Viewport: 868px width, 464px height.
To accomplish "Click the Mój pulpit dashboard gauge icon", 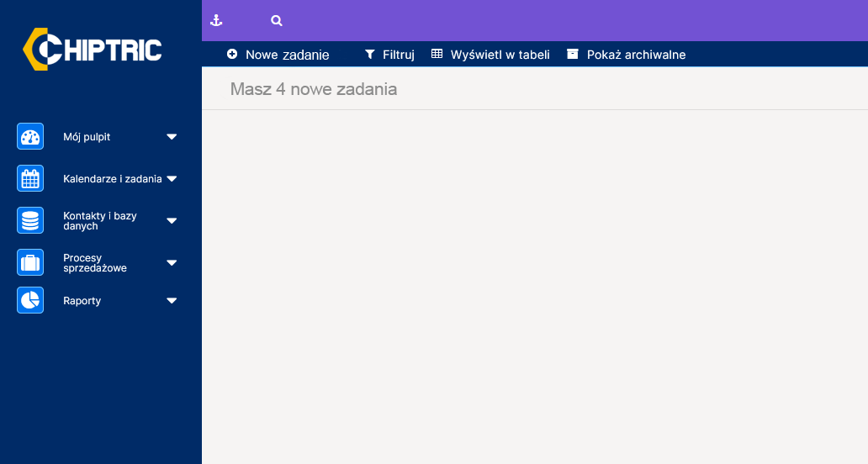I will pos(30,137).
